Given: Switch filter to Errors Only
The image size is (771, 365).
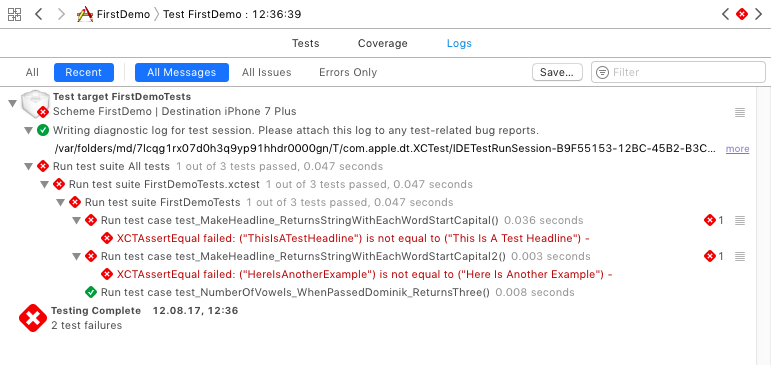Looking at the screenshot, I should (348, 72).
